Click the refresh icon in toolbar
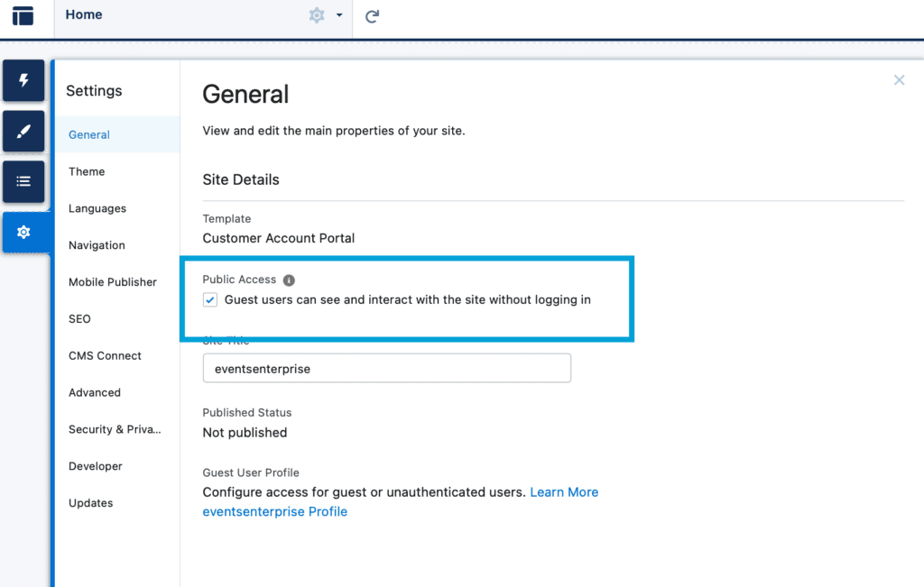Screen dimensions: 924x587 (372, 16)
